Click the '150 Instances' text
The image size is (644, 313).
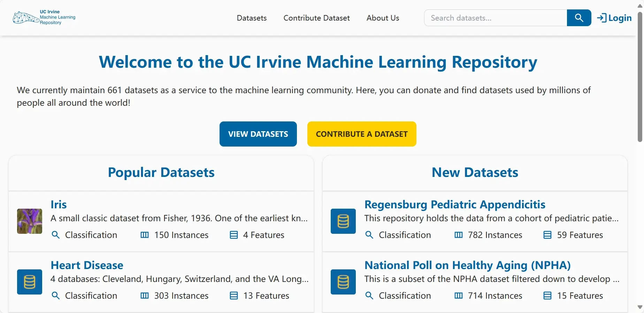pos(181,235)
